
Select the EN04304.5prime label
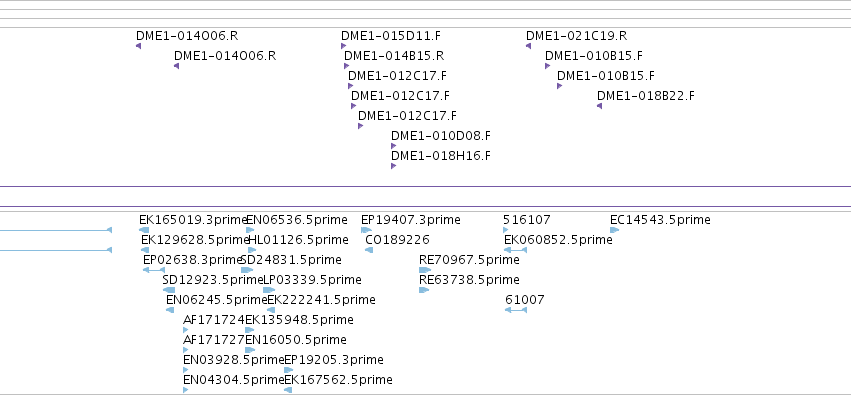point(233,380)
